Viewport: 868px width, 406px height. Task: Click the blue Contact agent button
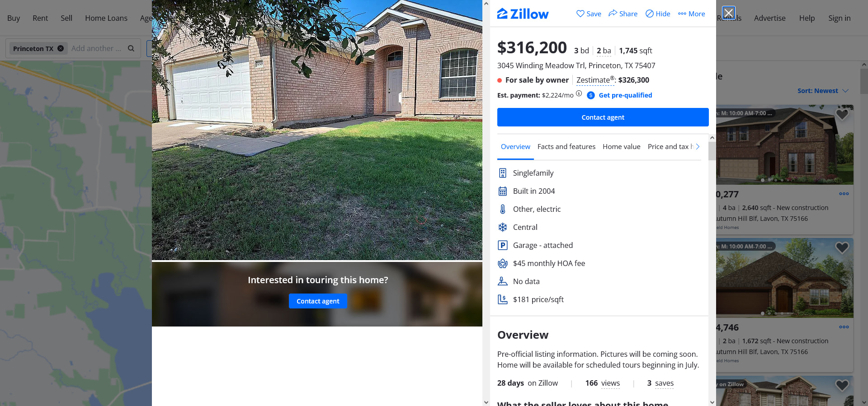[x=603, y=117]
